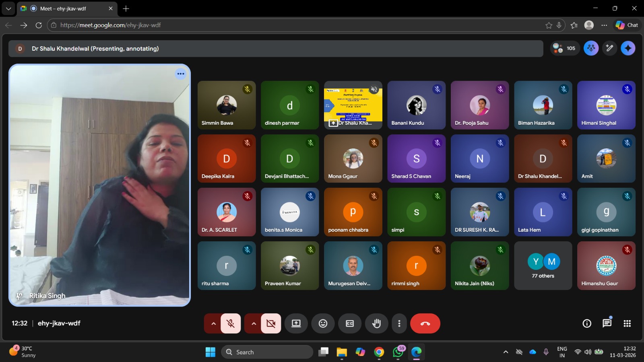The height and width of the screenshot is (362, 644).
Task: Click the annotation pen icon
Action: pos(609,48)
